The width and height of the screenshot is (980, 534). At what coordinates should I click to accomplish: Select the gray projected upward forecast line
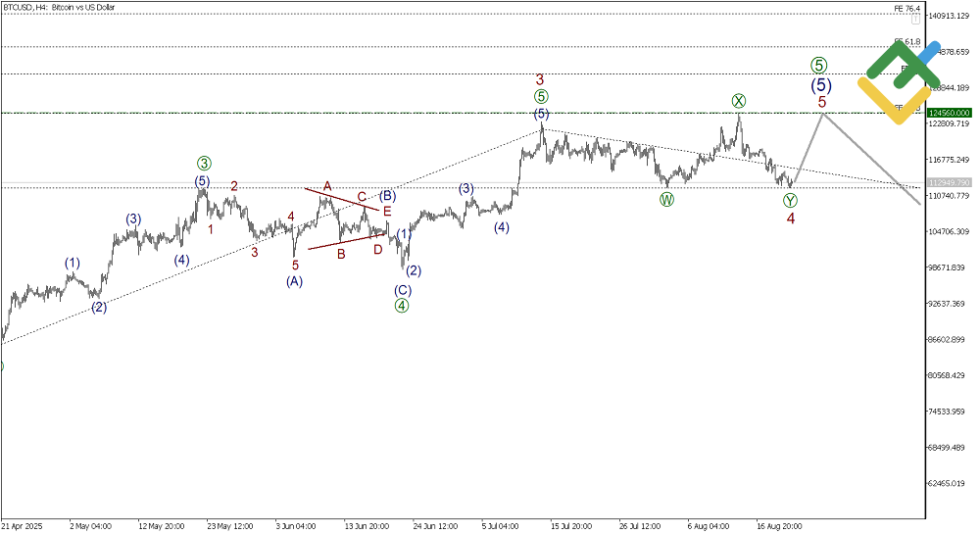(x=808, y=147)
